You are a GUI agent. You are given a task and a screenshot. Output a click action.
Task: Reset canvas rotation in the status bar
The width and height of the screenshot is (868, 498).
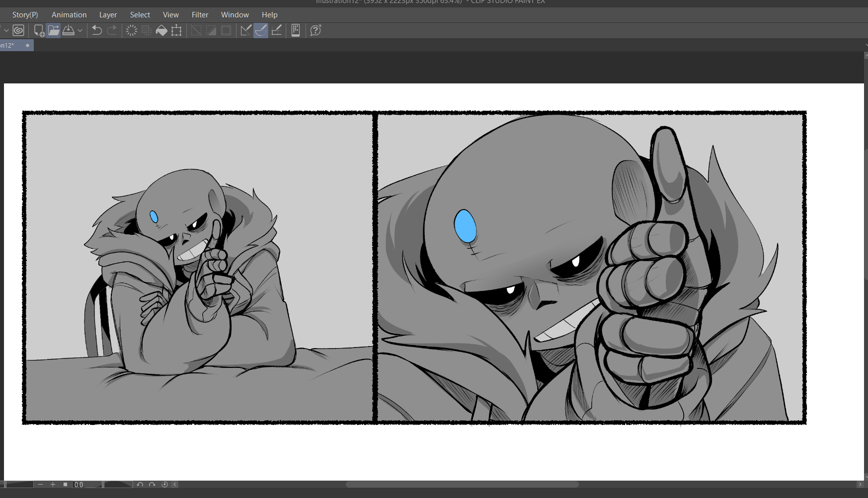pos(164,485)
